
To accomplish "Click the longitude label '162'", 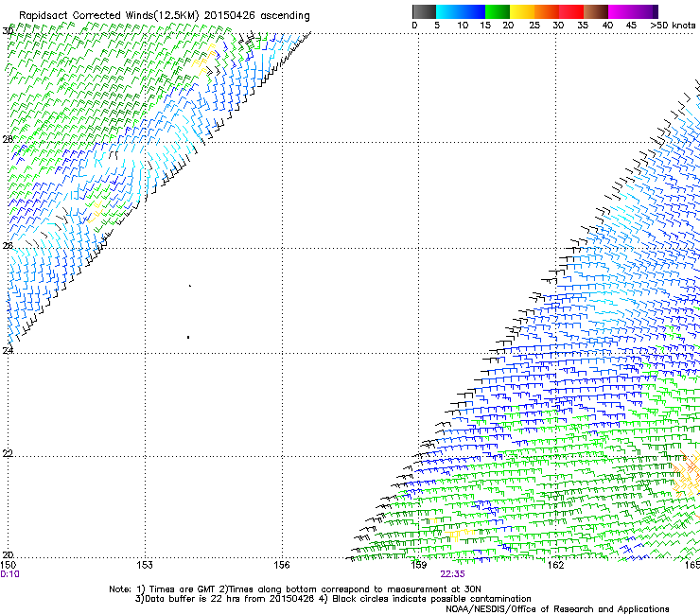I will coord(555,566).
